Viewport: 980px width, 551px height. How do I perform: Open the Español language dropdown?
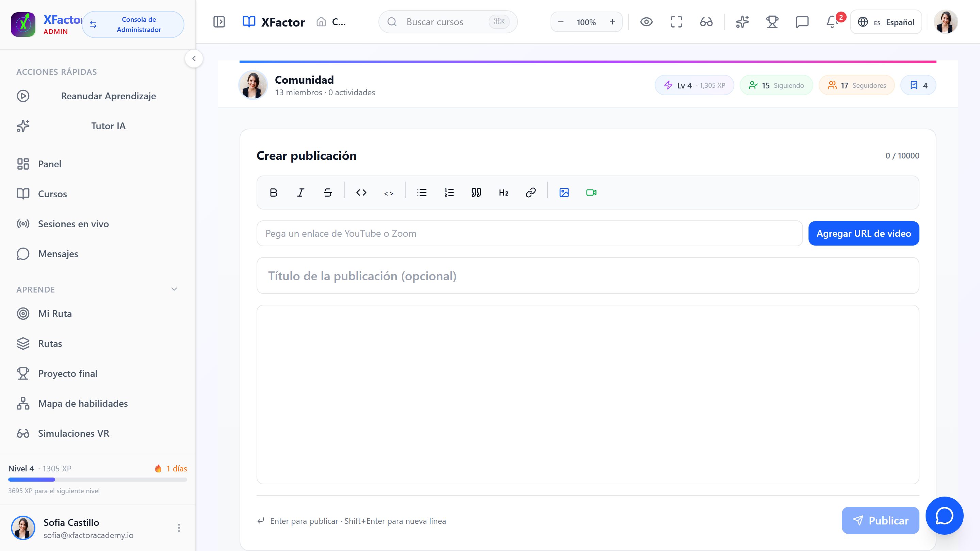point(886,22)
